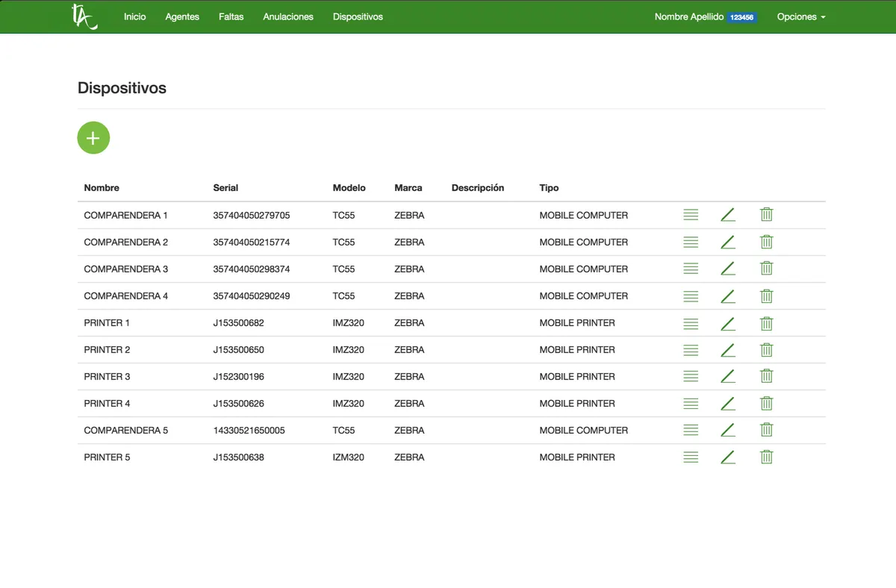
Task: Go to the Inicio page
Action: click(x=135, y=16)
